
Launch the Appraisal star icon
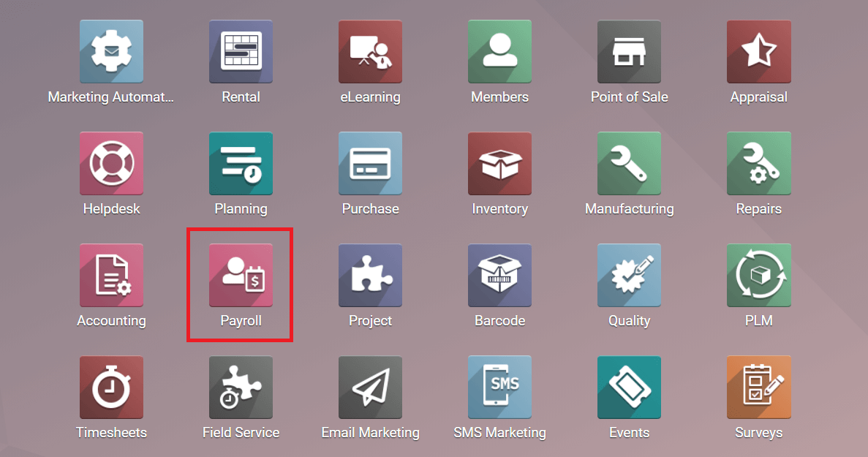(759, 51)
